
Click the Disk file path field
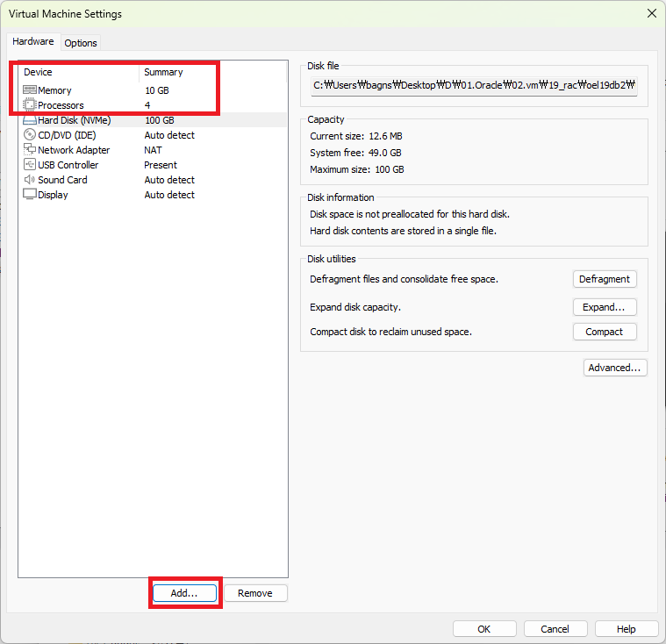click(474, 85)
